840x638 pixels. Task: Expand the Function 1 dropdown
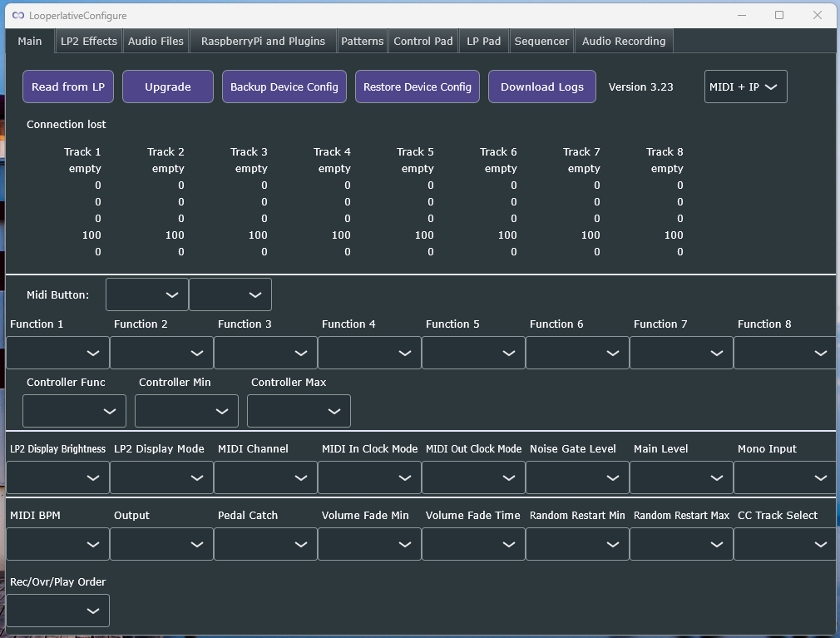[x=58, y=353]
